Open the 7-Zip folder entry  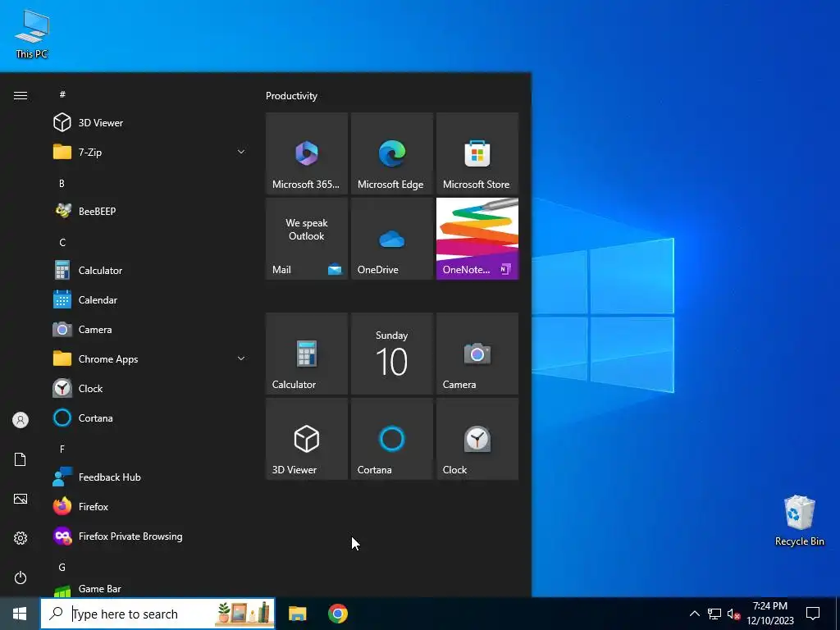(150, 152)
